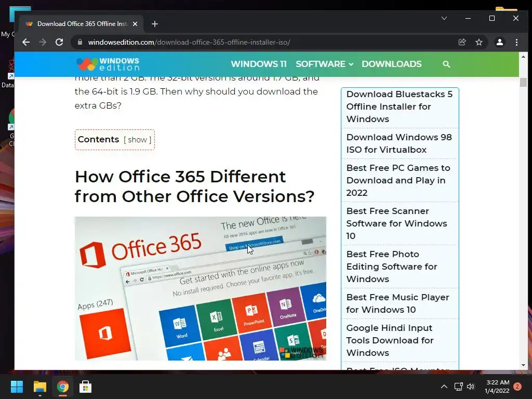
Task: Reload the page with the refresh icon
Action: 59,42
